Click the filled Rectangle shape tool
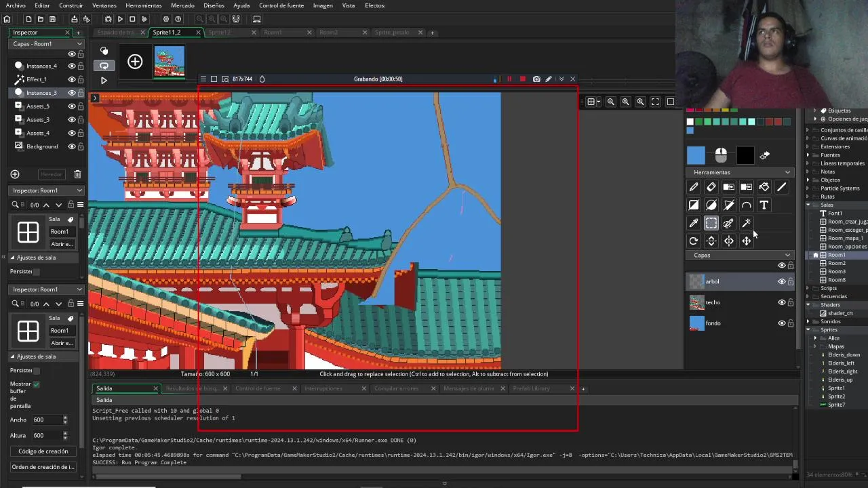 pos(693,205)
